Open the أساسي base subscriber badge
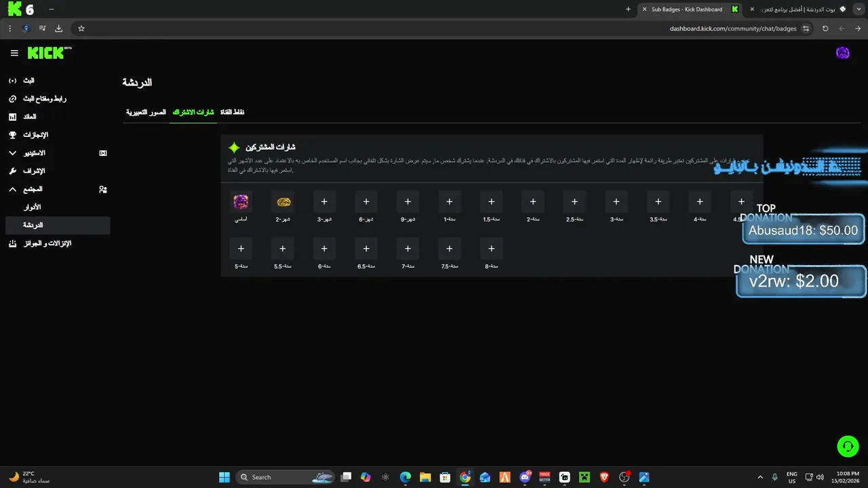The width and height of the screenshot is (868, 488). tap(241, 202)
